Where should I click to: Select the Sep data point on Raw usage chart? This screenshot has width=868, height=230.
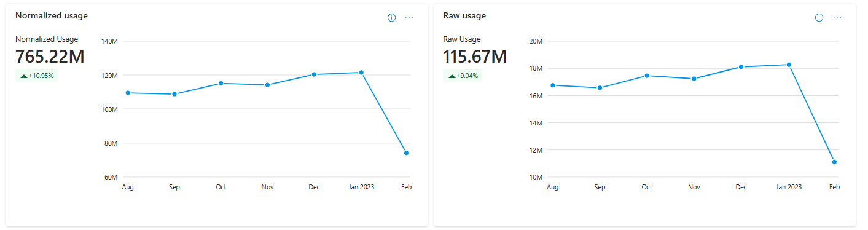[x=600, y=88]
